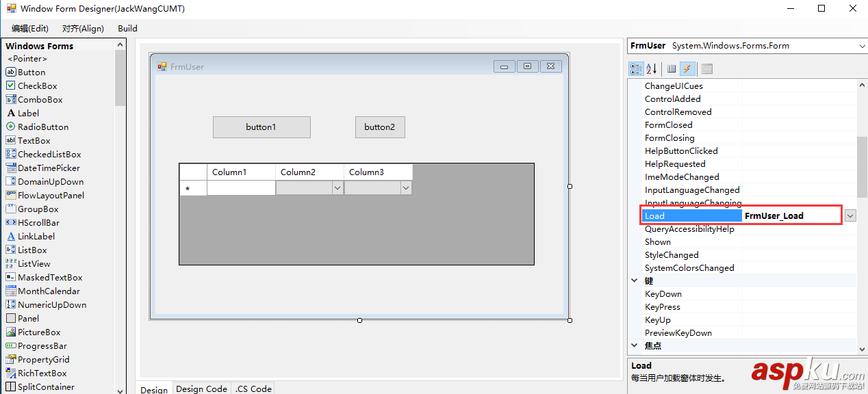Image resolution: width=868 pixels, height=394 pixels.
Task: Pick the MaskedTextBox toolbox item
Action: tap(44, 277)
